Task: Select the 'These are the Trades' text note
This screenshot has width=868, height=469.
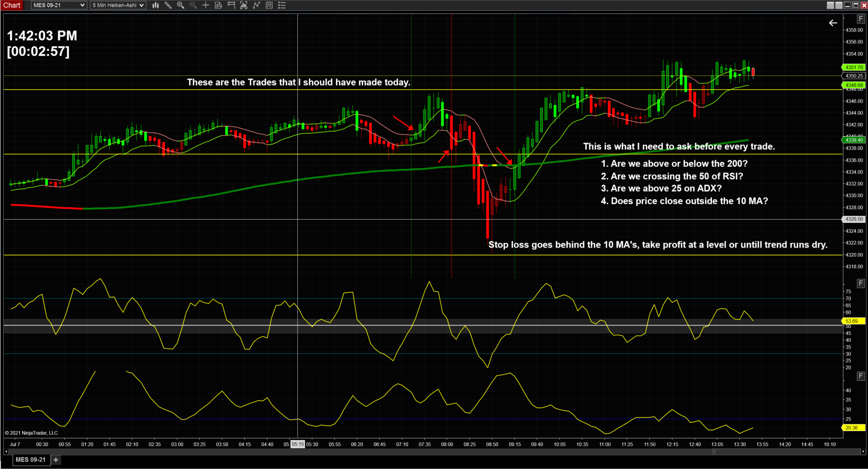Action: tap(299, 82)
